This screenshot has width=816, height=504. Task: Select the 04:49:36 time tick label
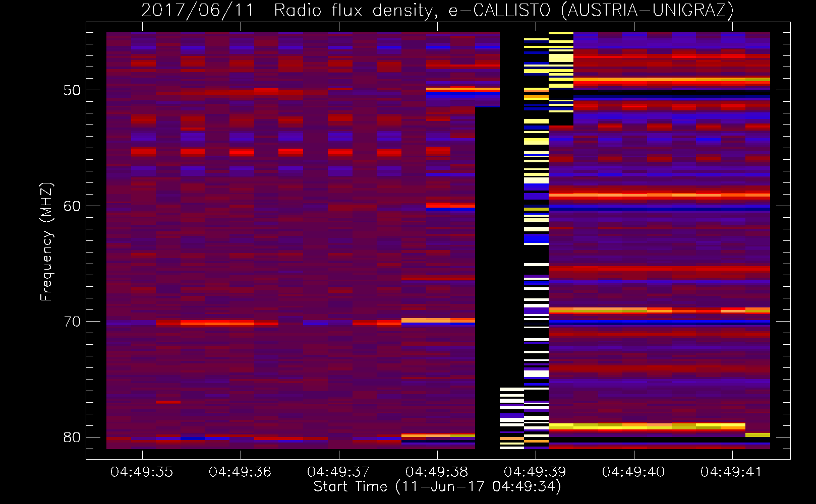point(240,472)
